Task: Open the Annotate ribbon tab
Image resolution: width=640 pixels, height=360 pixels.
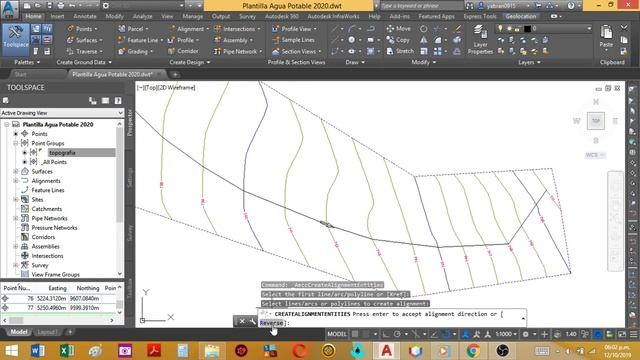Action: [85, 16]
